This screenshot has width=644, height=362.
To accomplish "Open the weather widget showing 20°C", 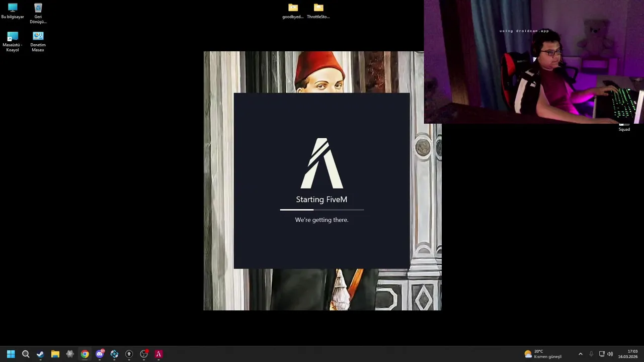I will [x=543, y=354].
